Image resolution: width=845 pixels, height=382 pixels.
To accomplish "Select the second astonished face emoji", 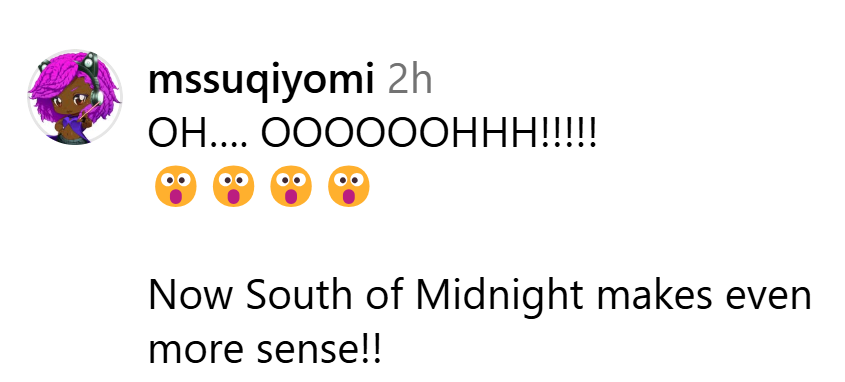I will point(233,186).
